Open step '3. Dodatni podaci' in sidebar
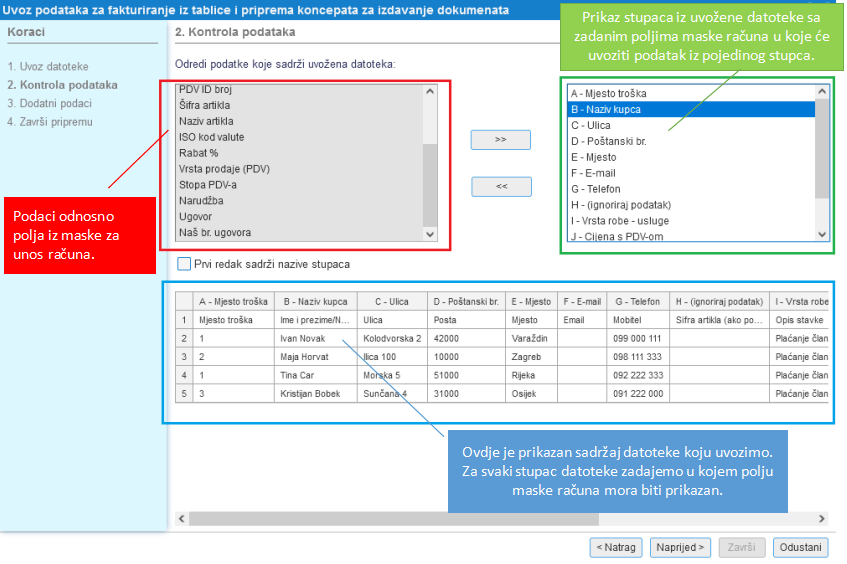Viewport: 847px width, 564px height. (x=50, y=103)
